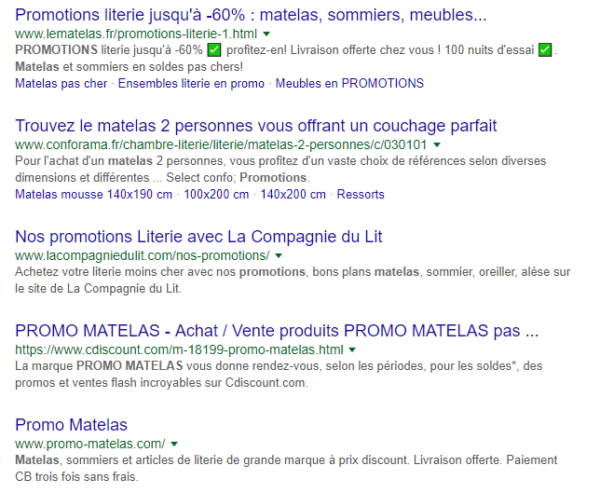Viewport: 600px width, 493px height.
Task: Open the 'Trouvez le matelas 2 personnes' result title
Action: 256,126
